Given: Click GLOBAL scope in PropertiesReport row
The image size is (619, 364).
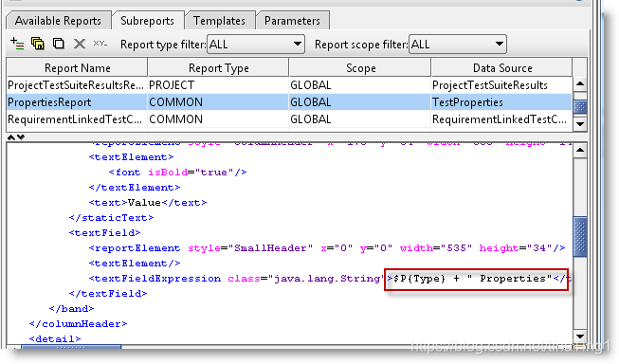Looking at the screenshot, I should pos(360,102).
